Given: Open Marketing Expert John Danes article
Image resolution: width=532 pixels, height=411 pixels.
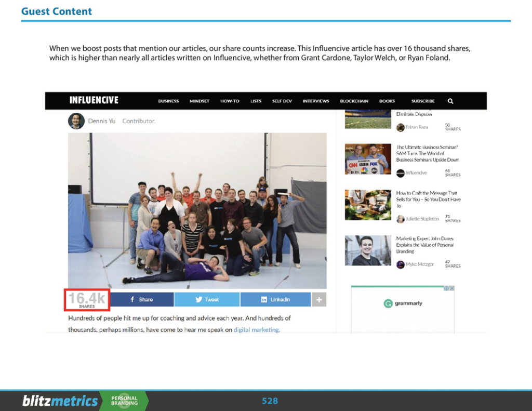Looking at the screenshot, I should click(425, 245).
